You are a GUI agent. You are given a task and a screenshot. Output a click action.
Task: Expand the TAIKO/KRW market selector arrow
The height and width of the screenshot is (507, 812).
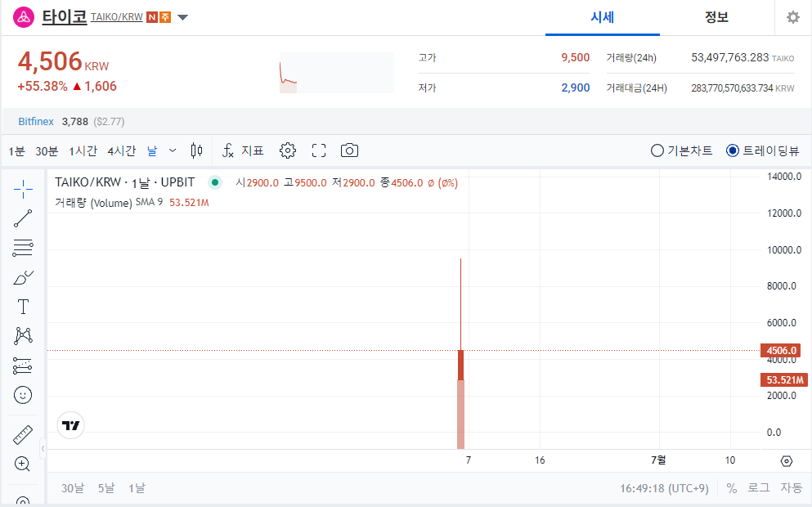[182, 18]
